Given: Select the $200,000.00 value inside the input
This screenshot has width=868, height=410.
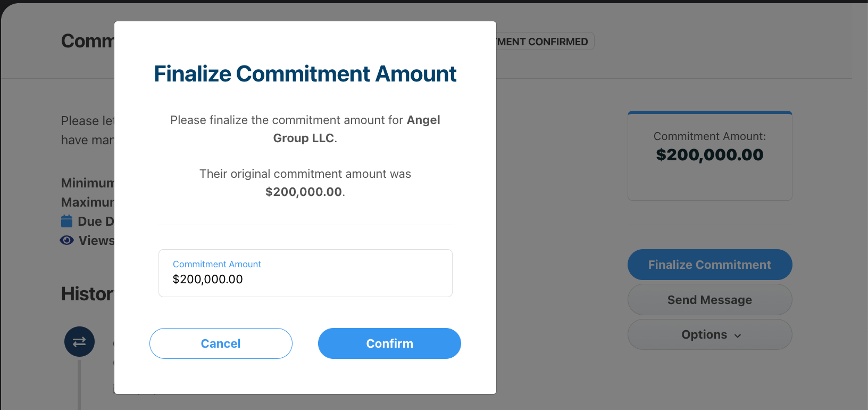Looking at the screenshot, I should 207,279.
